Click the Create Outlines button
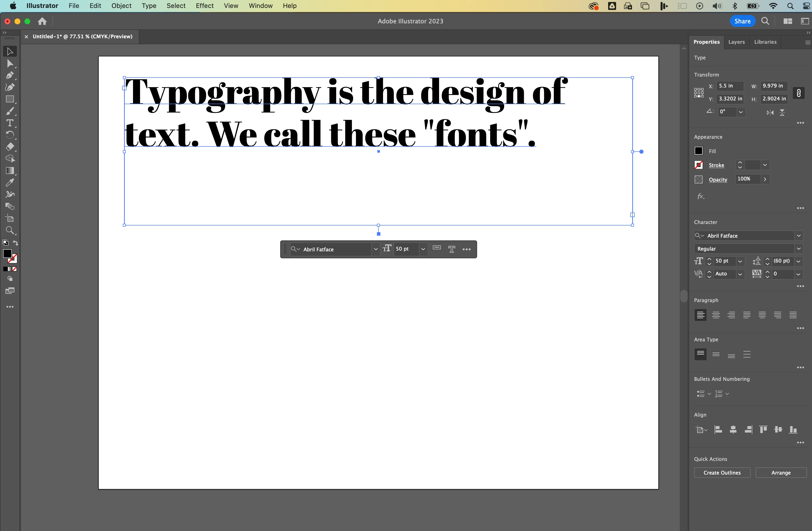Viewport: 812px width, 531px height. pyautogui.click(x=722, y=473)
